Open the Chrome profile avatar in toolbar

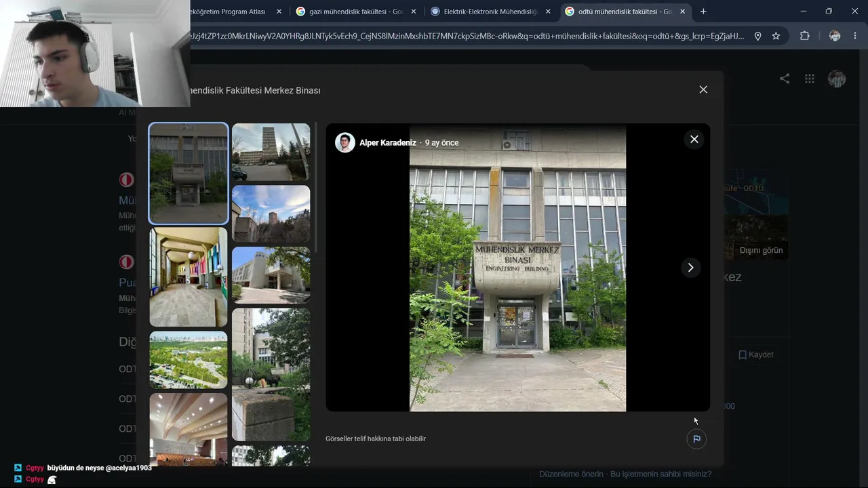click(835, 36)
